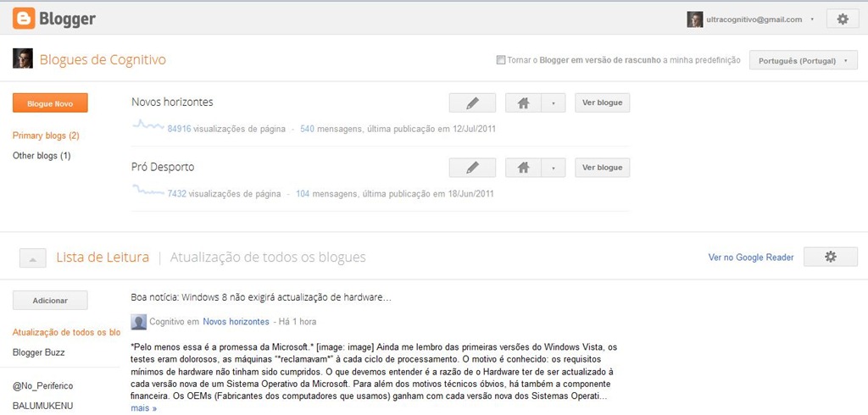Open the settings gear in top bar
Screen dimensions: 868x415
tap(843, 19)
